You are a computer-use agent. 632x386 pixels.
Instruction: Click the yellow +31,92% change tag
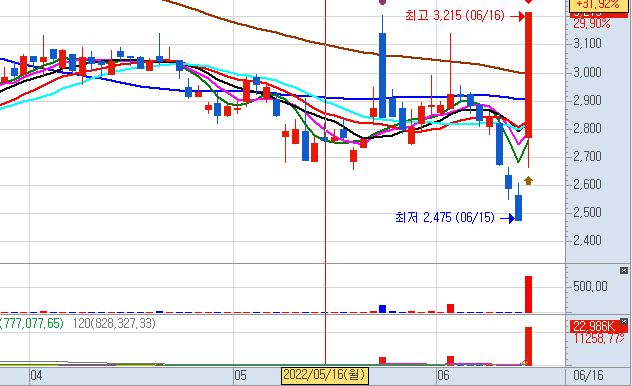pos(599,5)
